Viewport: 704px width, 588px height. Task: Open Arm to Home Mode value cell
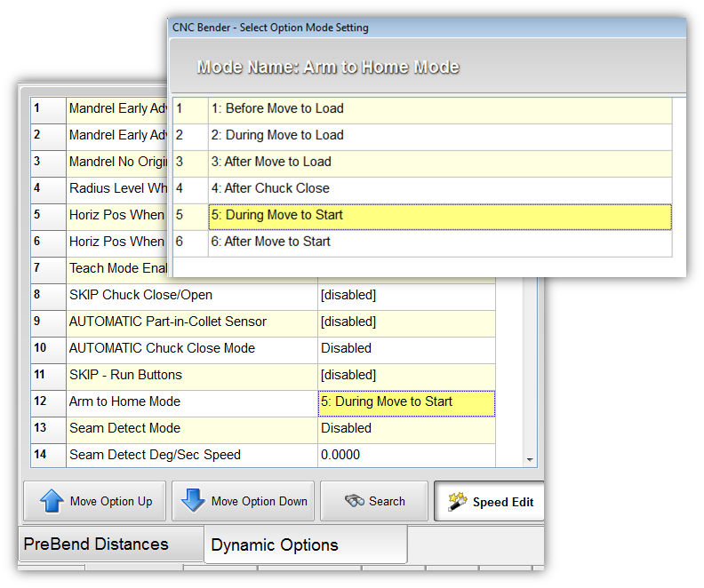coord(405,402)
